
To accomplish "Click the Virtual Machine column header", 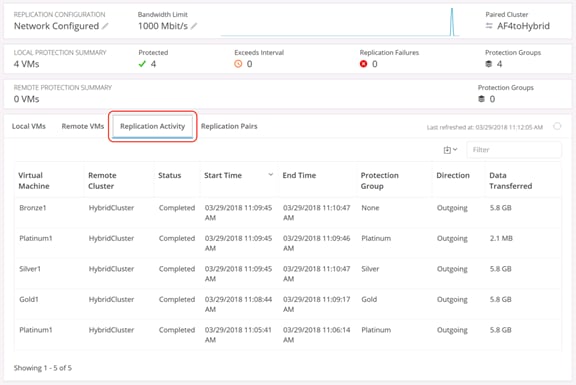I will pyautogui.click(x=34, y=180).
